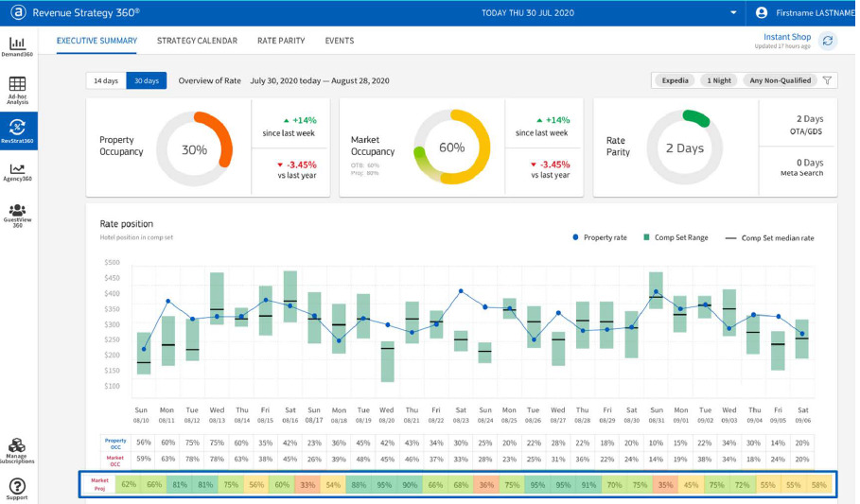Open the Demand360 sidebar icon

18,46
